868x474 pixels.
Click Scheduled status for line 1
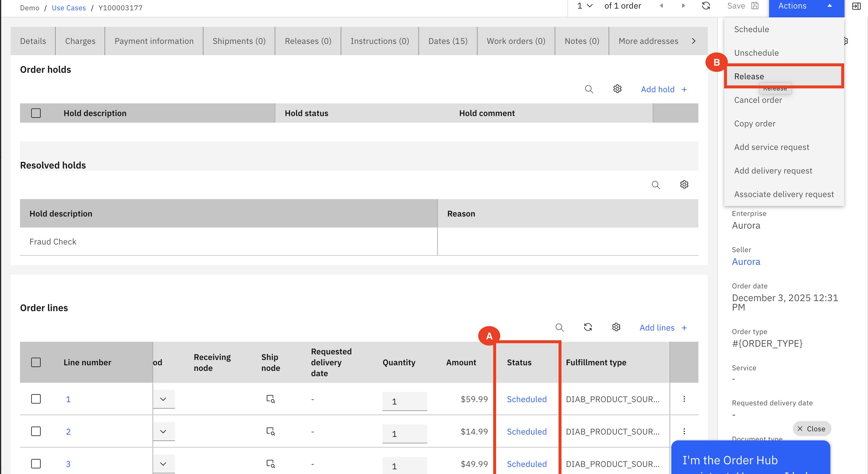[527, 399]
